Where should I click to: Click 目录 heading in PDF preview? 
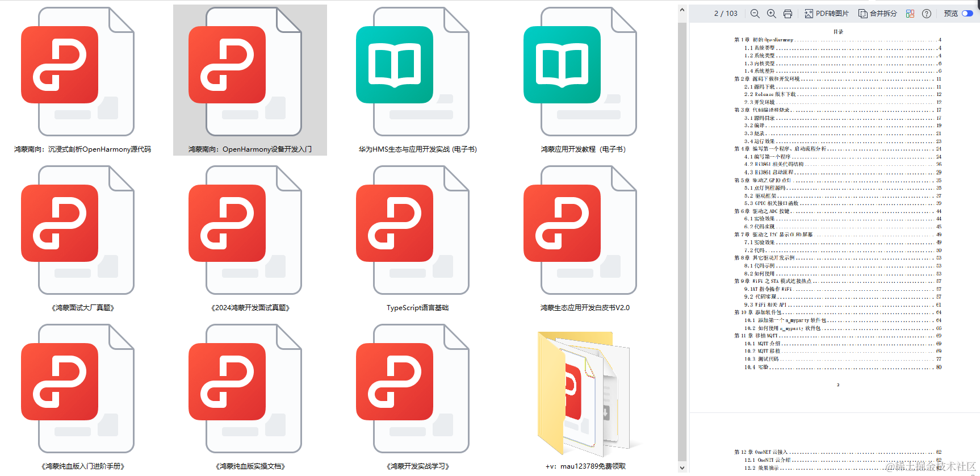click(838, 32)
